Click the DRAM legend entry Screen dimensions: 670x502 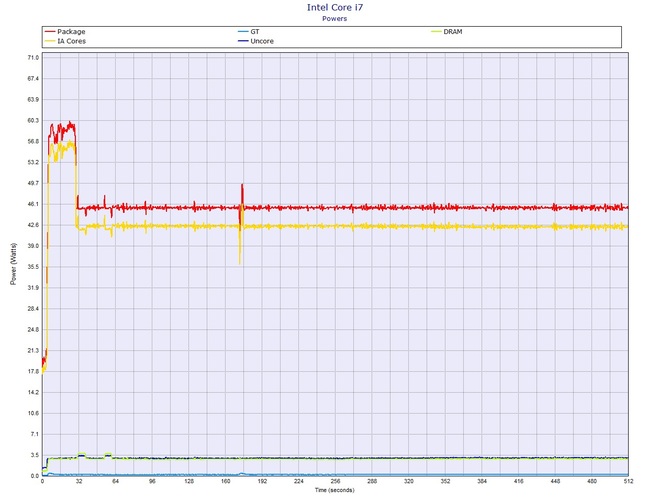coord(447,32)
